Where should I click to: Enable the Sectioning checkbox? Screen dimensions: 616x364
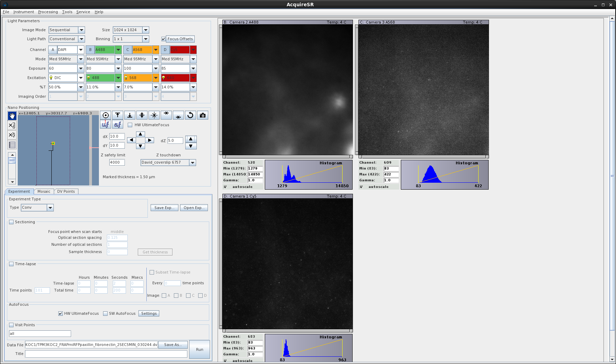click(x=11, y=222)
